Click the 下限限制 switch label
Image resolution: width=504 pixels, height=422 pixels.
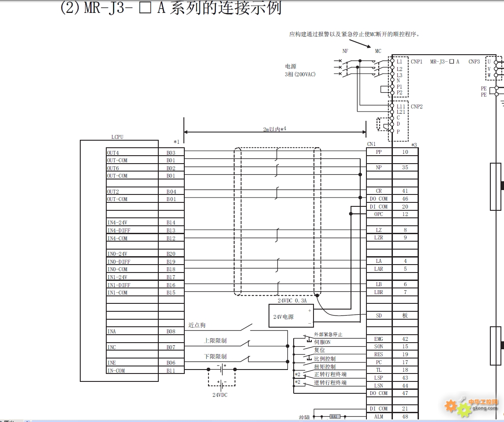point(215,356)
